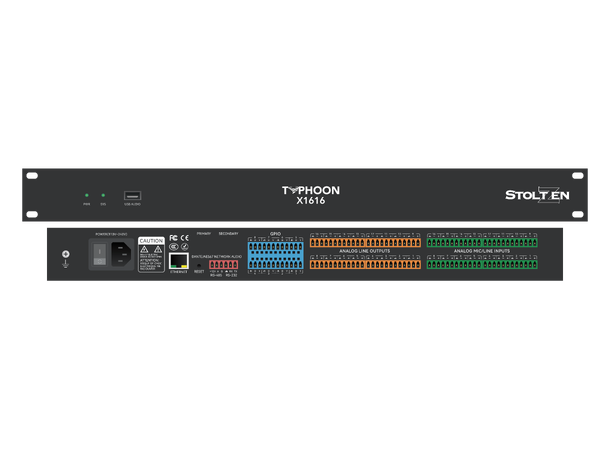
Task: Click the ground terminal screw symbol
Action: [x=67, y=256]
